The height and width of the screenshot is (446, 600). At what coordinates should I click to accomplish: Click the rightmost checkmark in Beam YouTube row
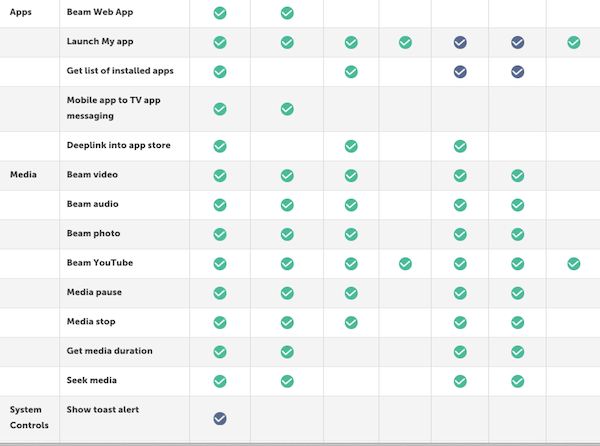pyautogui.click(x=574, y=264)
